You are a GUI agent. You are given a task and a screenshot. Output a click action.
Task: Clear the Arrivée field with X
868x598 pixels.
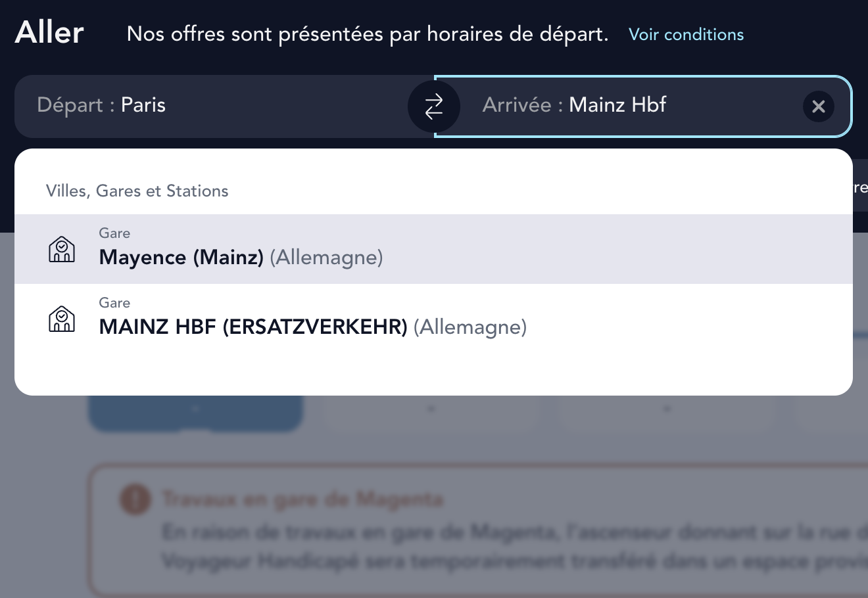coord(819,106)
